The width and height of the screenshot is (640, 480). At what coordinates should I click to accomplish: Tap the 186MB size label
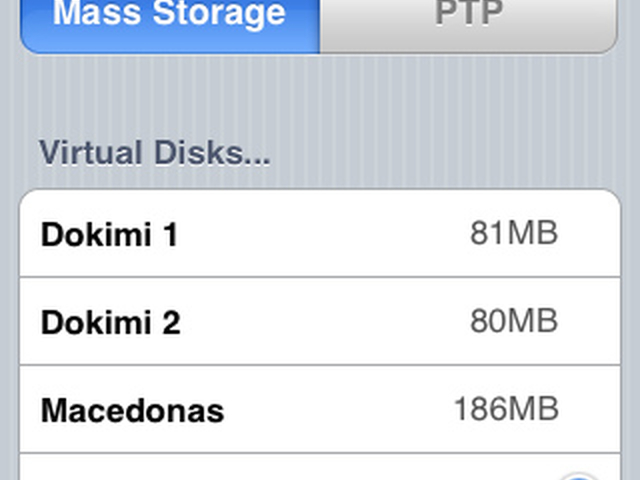[x=506, y=409]
